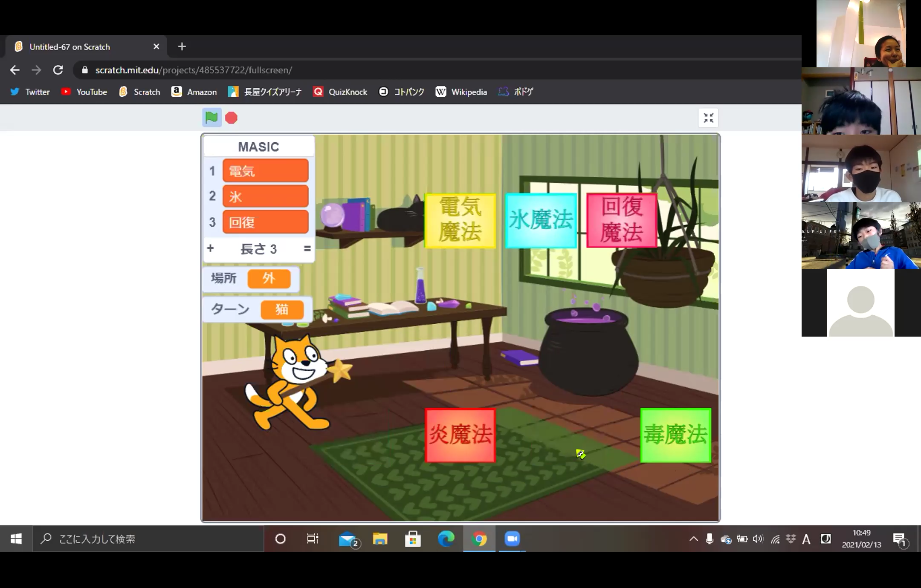View site info via lock icon

coord(85,70)
